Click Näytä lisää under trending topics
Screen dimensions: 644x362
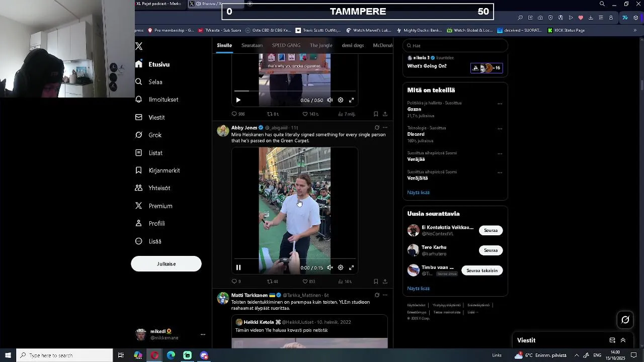pyautogui.click(x=418, y=193)
